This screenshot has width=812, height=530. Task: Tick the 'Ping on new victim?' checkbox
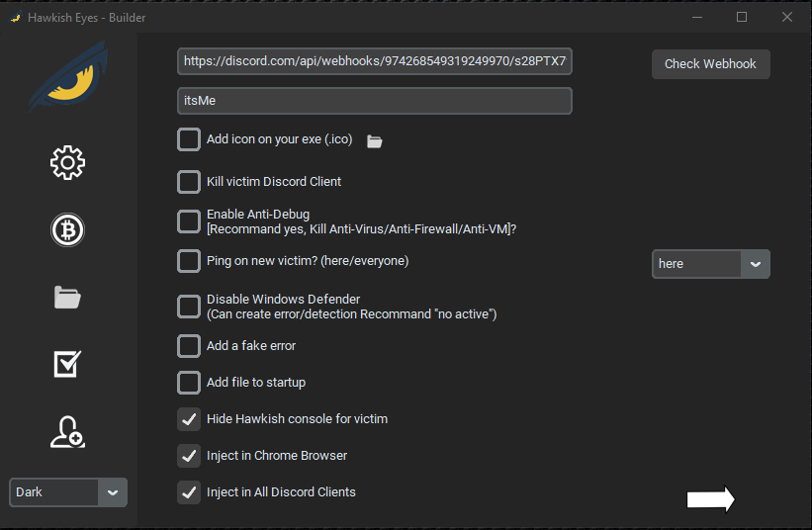click(189, 261)
